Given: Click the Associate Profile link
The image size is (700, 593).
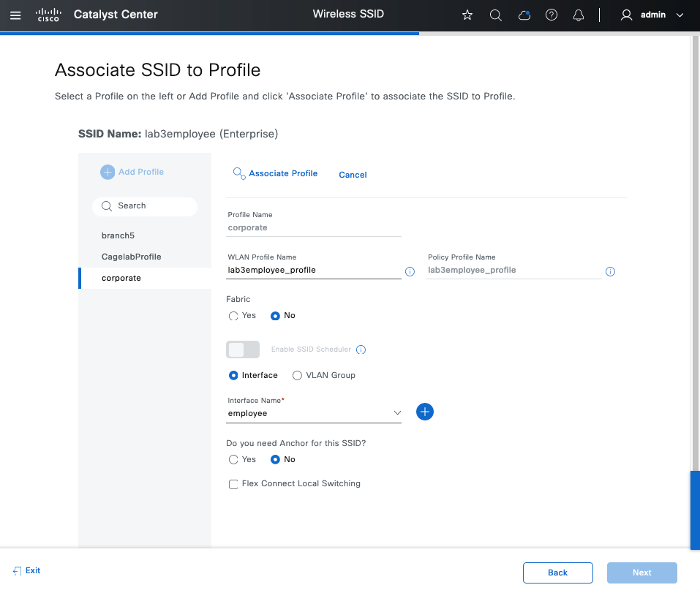Looking at the screenshot, I should (283, 174).
